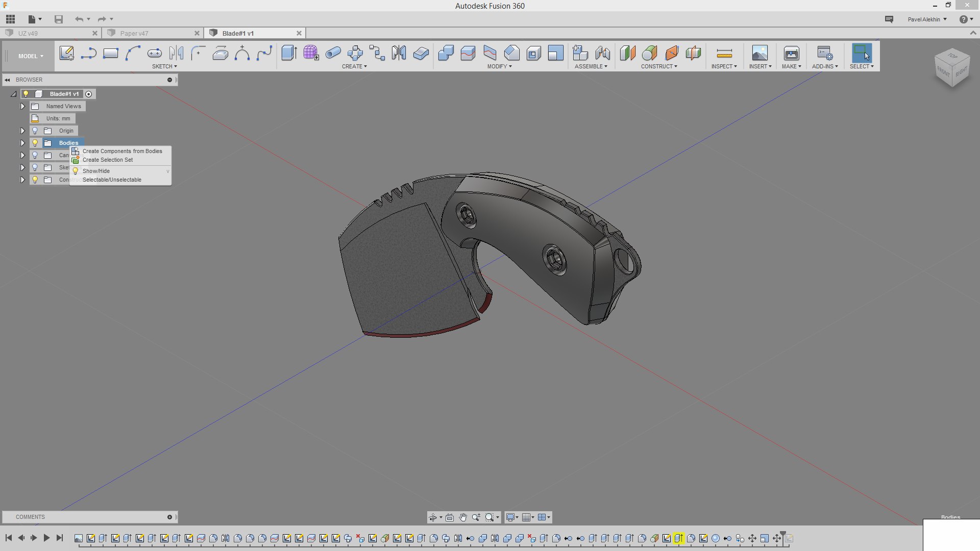This screenshot has height=551, width=980.
Task: Select the Rectangle sketch tool
Action: pyautogui.click(x=110, y=53)
